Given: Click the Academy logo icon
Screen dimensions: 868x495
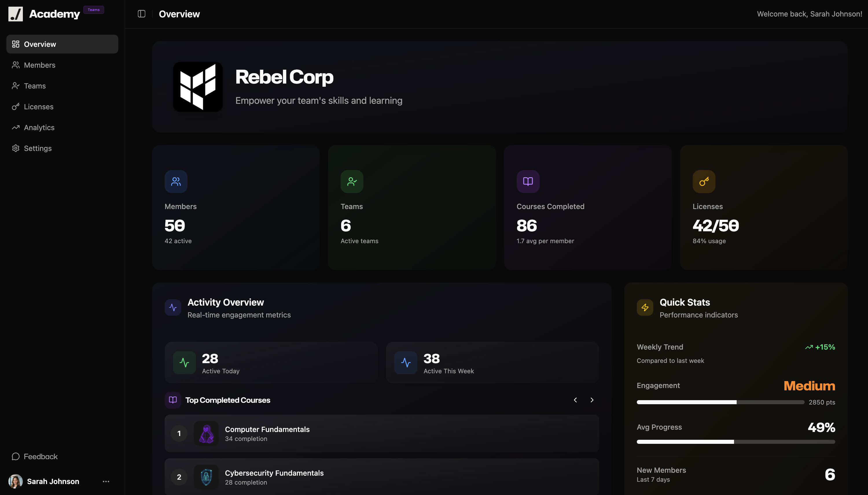Looking at the screenshot, I should coord(16,14).
